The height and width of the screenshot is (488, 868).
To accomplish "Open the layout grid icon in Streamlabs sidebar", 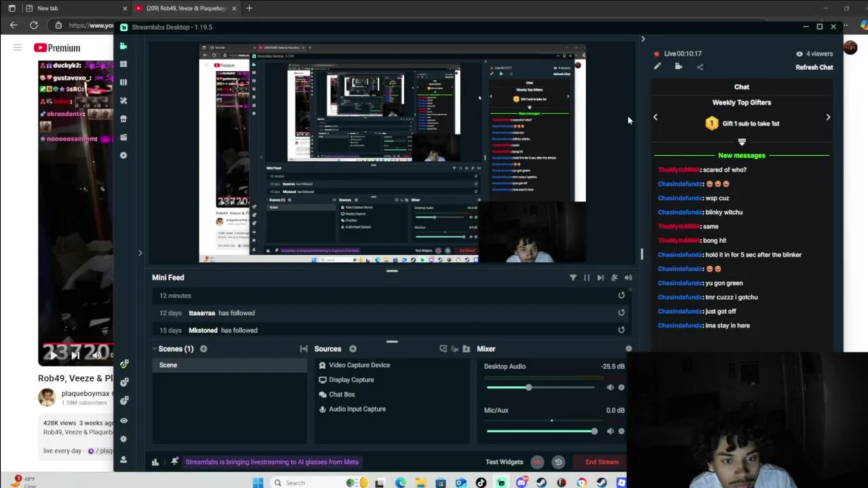I will (123, 64).
